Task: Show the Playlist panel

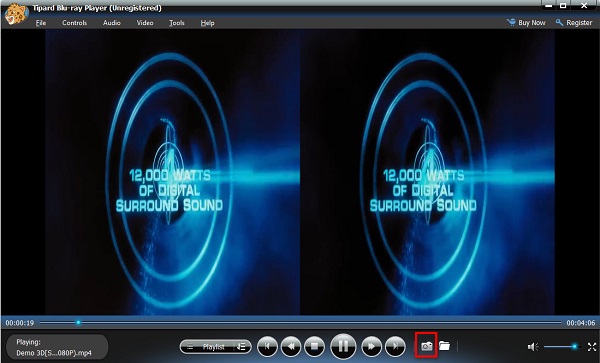Action: point(208,347)
